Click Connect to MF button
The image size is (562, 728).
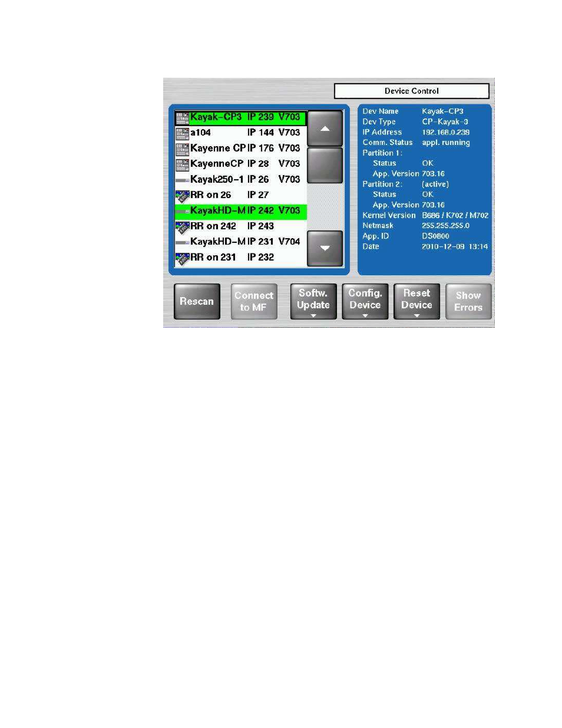click(x=254, y=301)
